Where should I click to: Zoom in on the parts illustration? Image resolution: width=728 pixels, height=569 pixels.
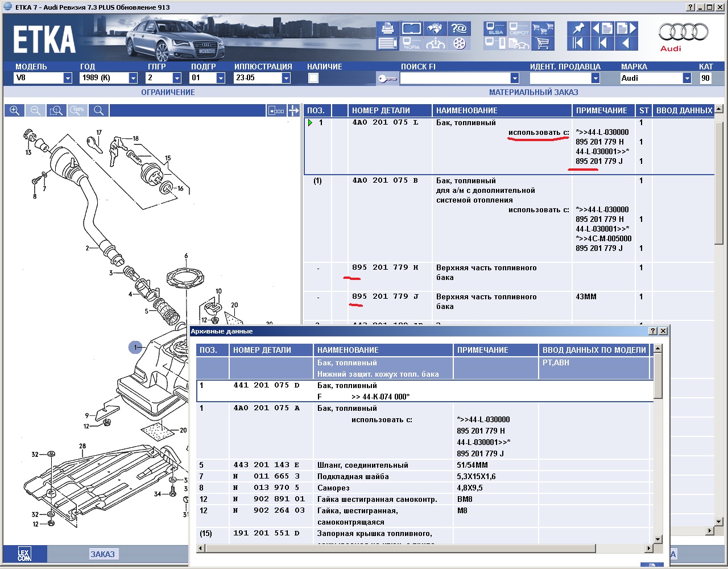(15, 110)
